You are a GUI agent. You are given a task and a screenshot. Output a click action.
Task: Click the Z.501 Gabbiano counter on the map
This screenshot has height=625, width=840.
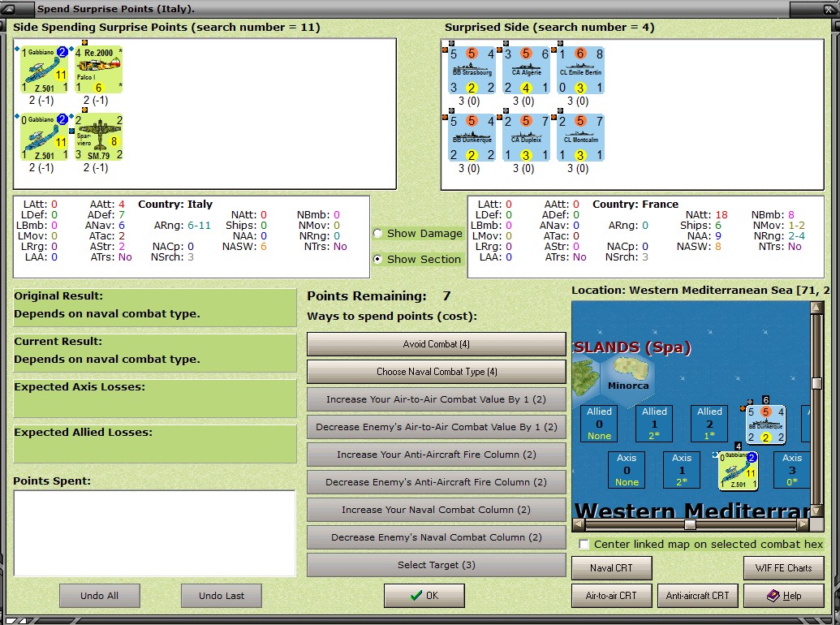coord(738,470)
